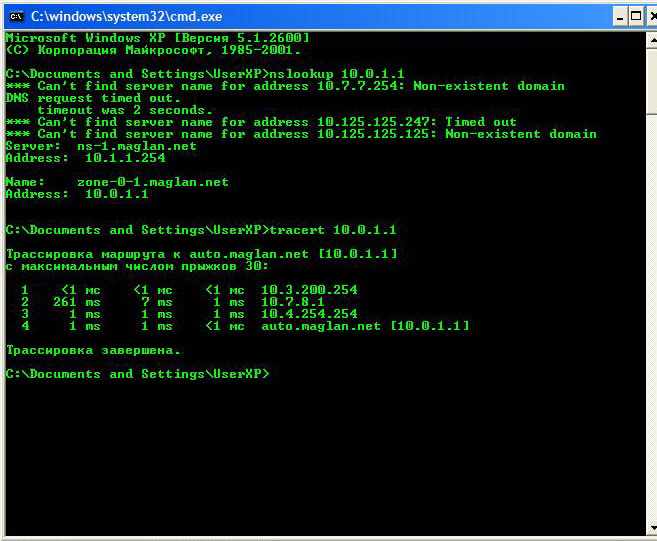Click the 10.1.1.254 server address line
This screenshot has height=541, width=657.
(124, 158)
